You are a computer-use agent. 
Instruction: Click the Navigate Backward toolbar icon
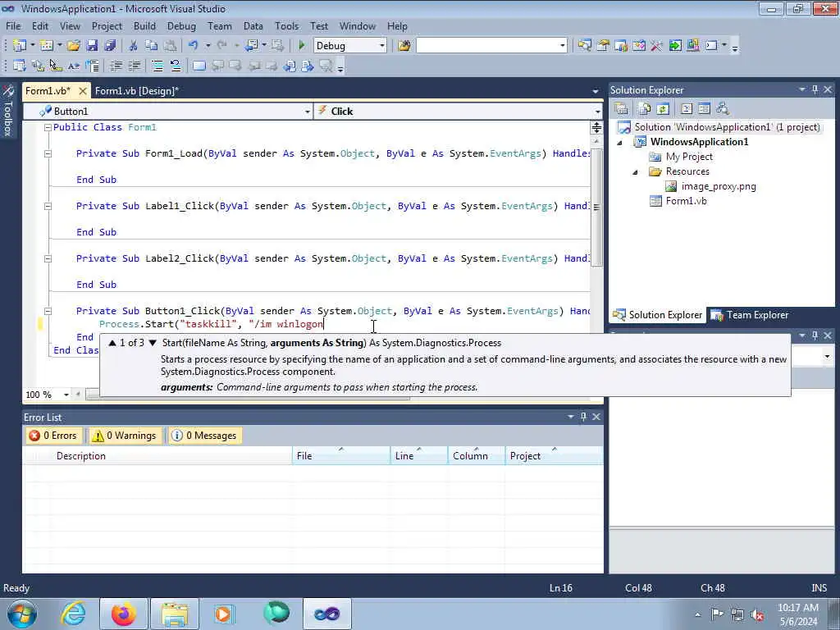[251, 46]
